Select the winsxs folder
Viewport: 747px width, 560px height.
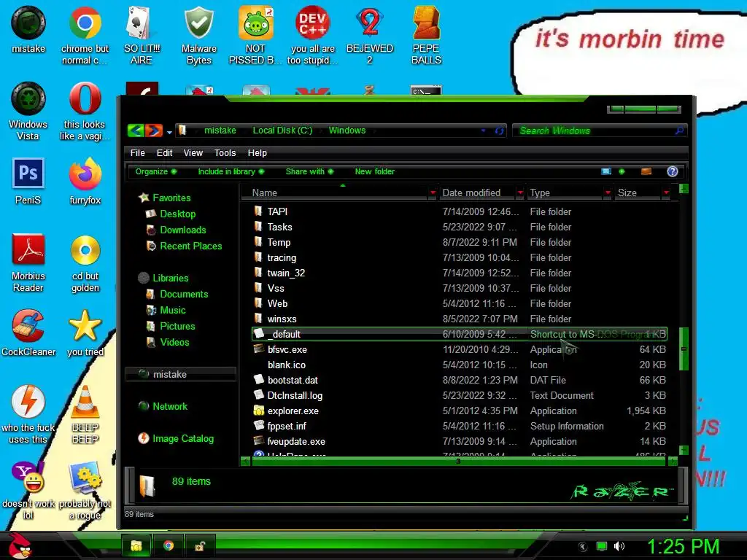pos(460,319)
